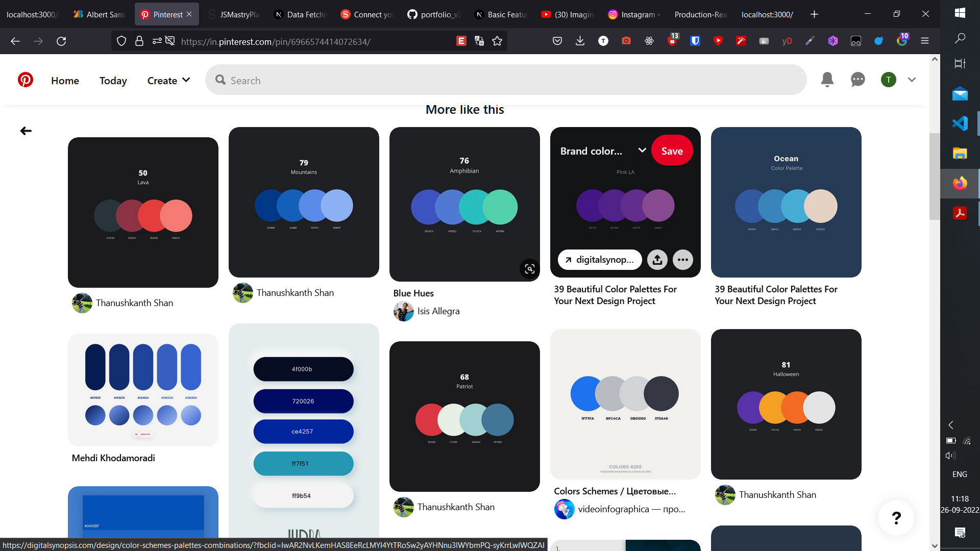
Task: Click the Pinterest logo icon
Action: (x=26, y=80)
